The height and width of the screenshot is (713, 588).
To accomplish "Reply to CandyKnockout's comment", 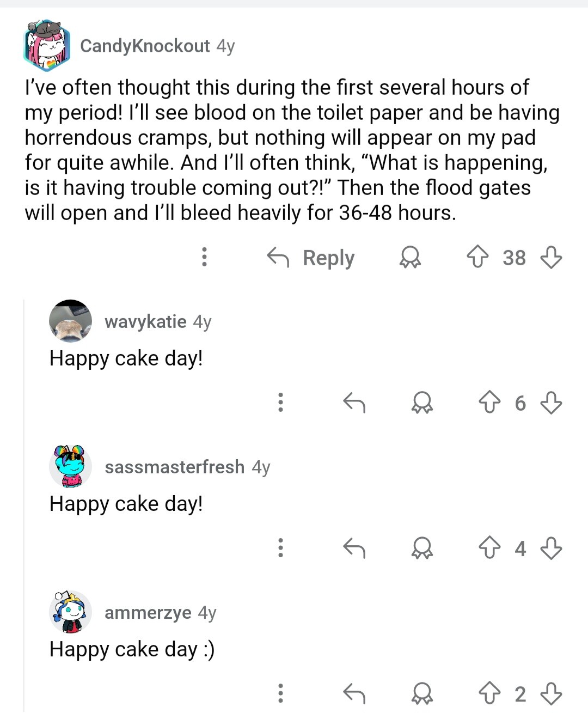I will (311, 258).
